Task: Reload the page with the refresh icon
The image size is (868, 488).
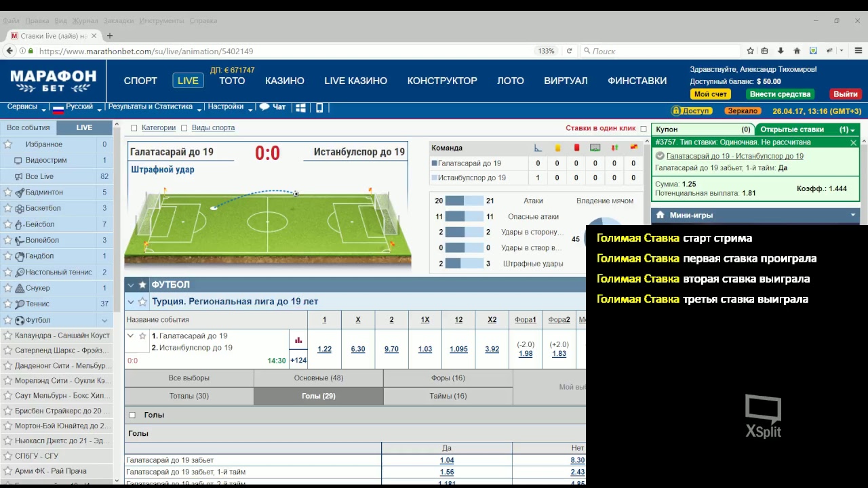Action: [x=569, y=51]
